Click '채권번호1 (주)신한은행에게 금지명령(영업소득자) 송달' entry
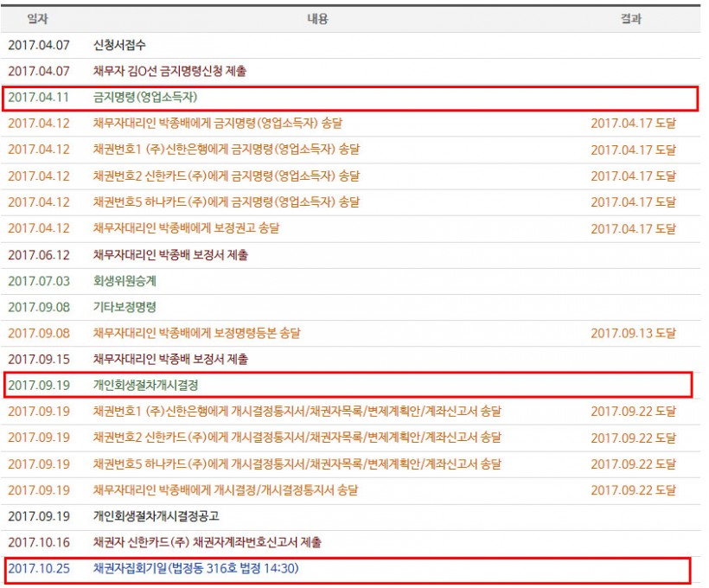The image size is (709, 588). pyautogui.click(x=226, y=150)
